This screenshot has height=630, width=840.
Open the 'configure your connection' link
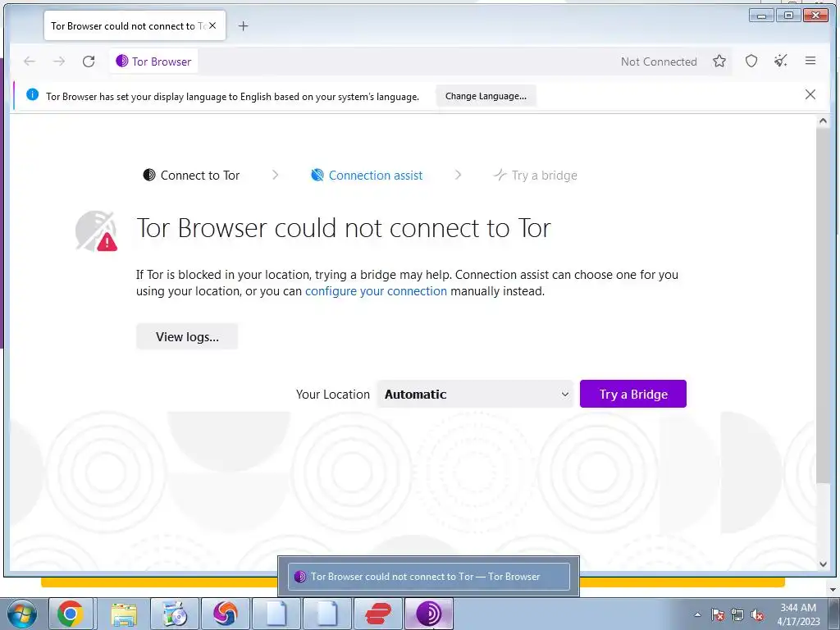(376, 291)
